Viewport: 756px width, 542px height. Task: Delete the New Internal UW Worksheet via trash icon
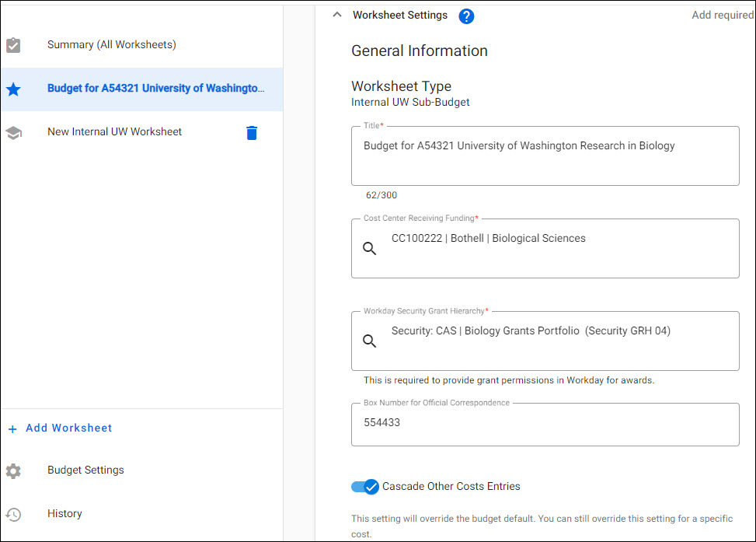pyautogui.click(x=251, y=132)
